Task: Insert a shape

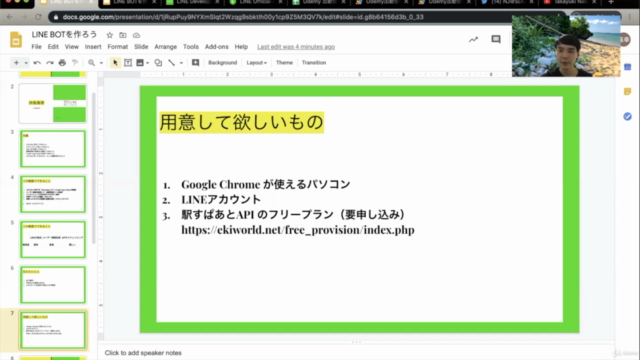Action: click(158, 62)
